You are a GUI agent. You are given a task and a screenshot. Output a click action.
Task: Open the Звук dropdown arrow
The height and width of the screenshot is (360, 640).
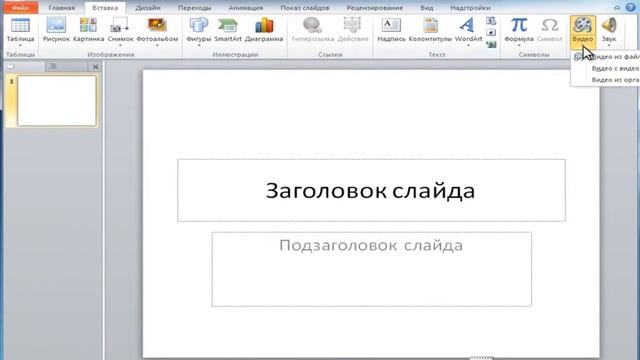pyautogui.click(x=609, y=45)
